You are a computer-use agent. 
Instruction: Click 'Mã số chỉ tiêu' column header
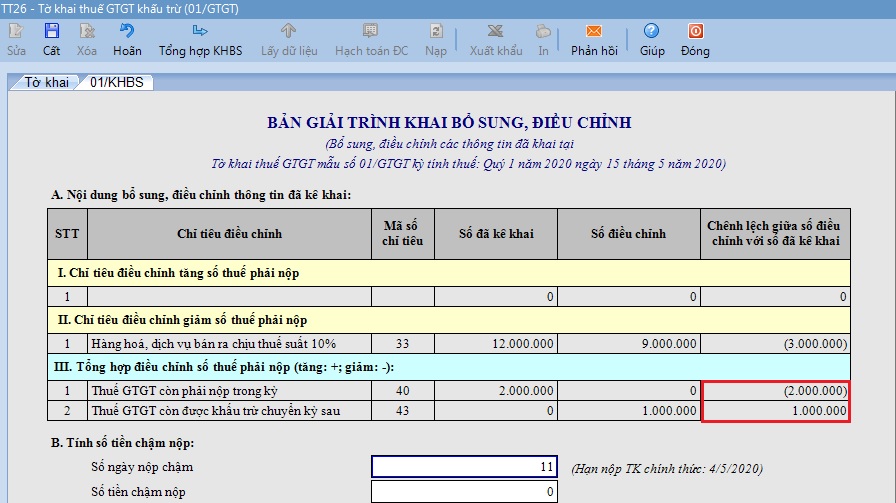(403, 234)
